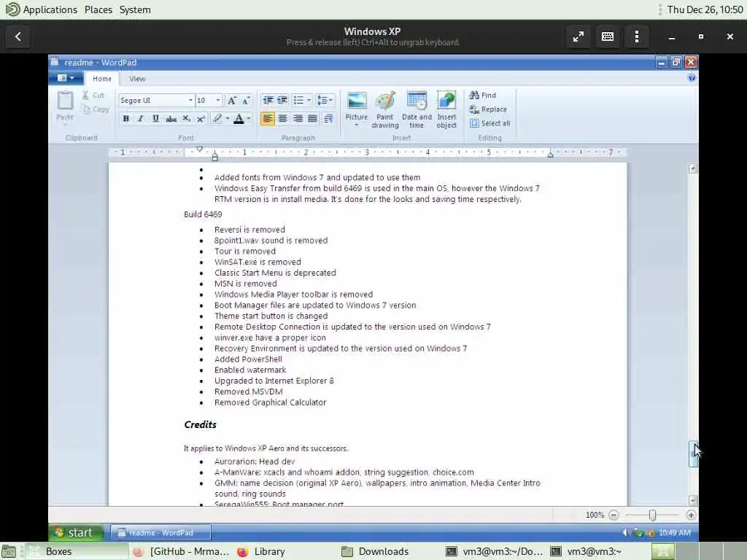Switch to the Library Firefox window
Screen dimensions: 747x560
pos(262,551)
